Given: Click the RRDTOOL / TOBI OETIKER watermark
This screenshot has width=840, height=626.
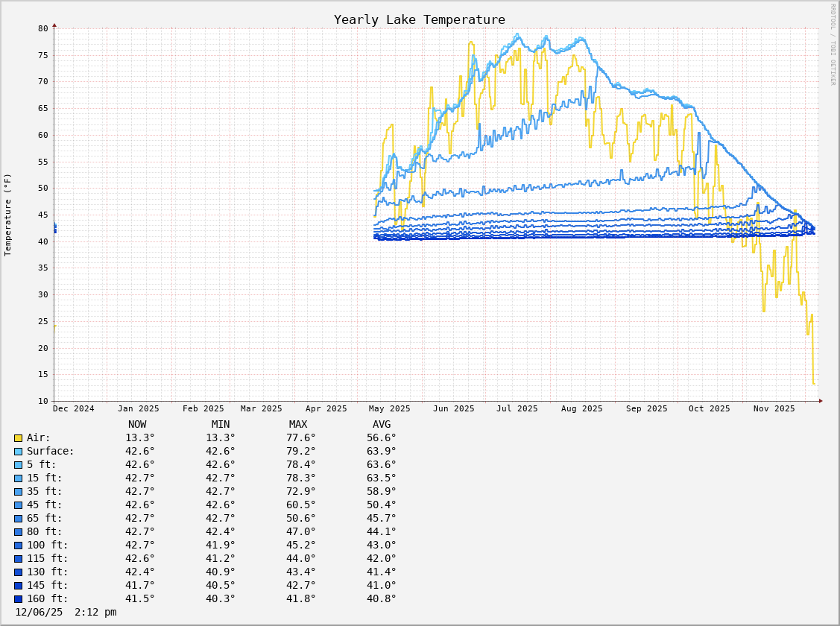Looking at the screenshot, I should [x=833, y=45].
